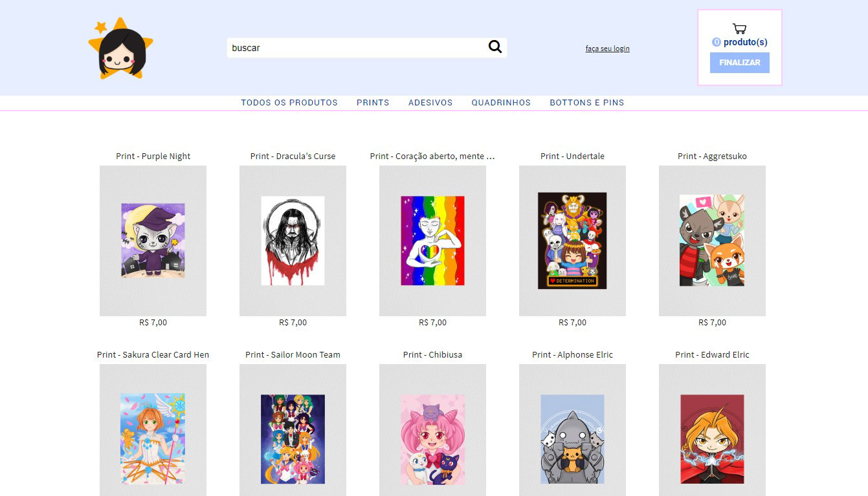Open 'Print - Aggretsuko' title link

[x=712, y=156]
